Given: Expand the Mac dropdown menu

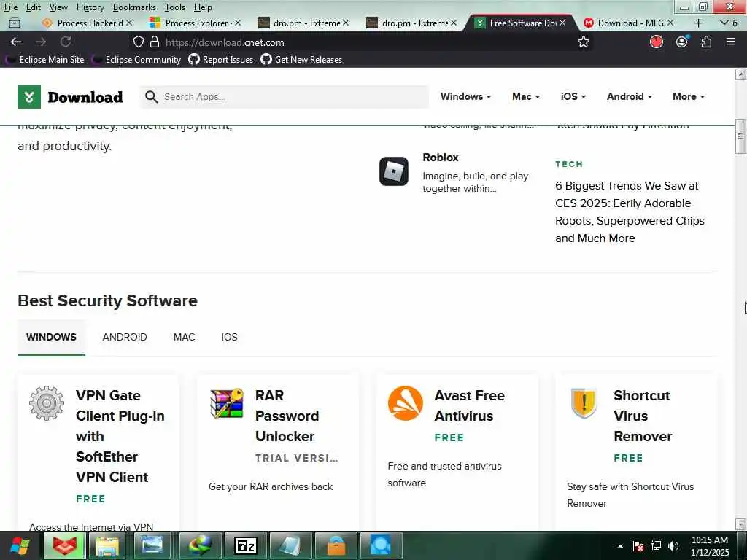Looking at the screenshot, I should pyautogui.click(x=526, y=96).
